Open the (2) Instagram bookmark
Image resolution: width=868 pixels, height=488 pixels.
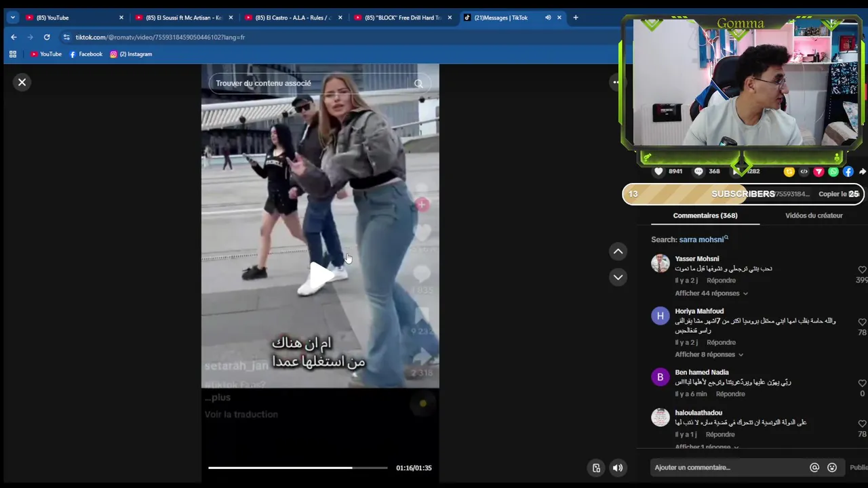tap(131, 54)
